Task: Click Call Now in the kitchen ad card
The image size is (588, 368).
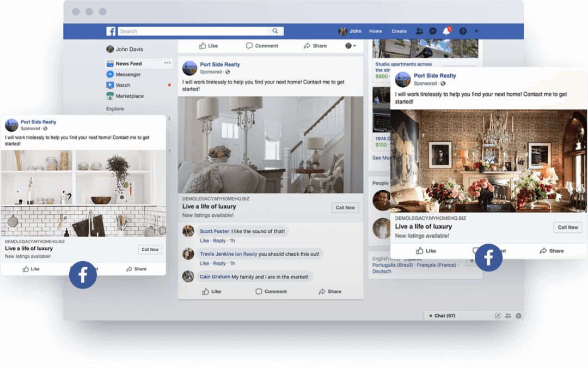Action: click(x=150, y=249)
